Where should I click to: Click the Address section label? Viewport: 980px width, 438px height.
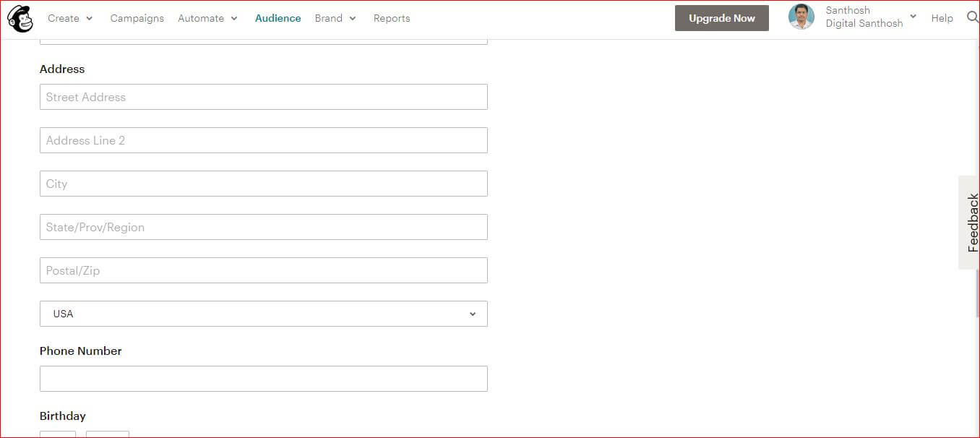pyautogui.click(x=62, y=69)
